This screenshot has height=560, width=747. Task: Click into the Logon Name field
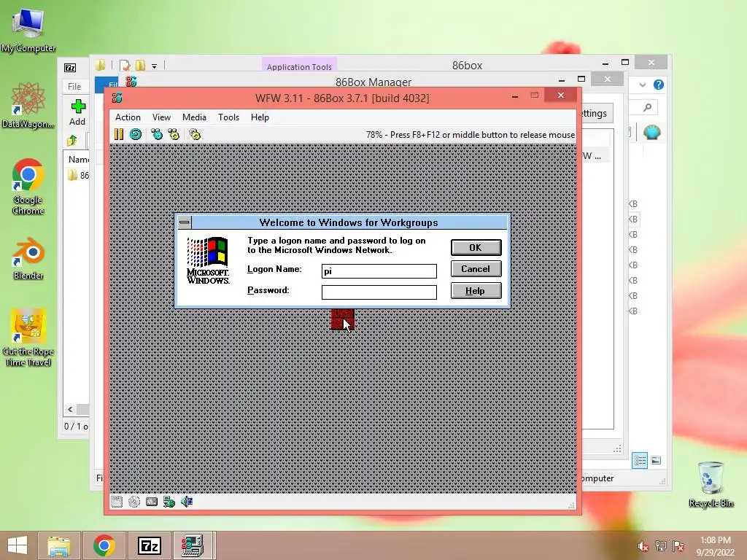[x=379, y=271]
